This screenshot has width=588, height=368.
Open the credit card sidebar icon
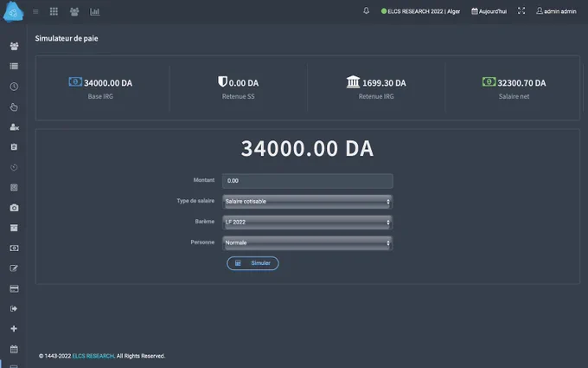click(14, 288)
